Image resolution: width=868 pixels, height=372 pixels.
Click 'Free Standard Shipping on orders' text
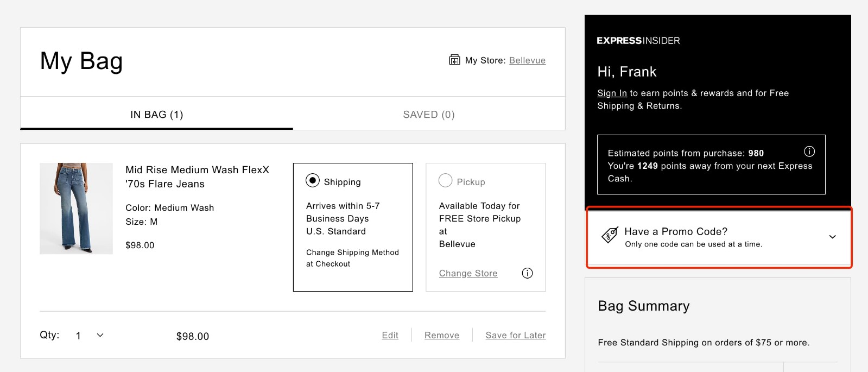704,343
